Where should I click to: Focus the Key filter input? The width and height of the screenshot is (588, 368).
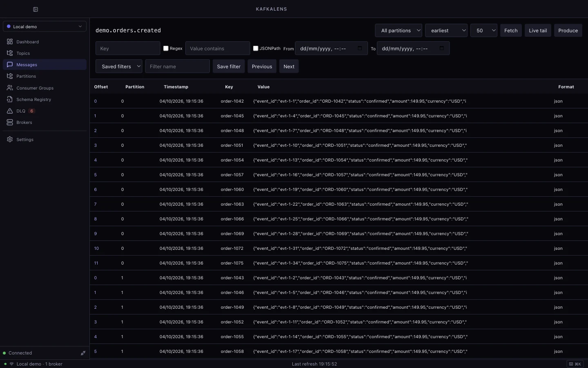(x=128, y=48)
